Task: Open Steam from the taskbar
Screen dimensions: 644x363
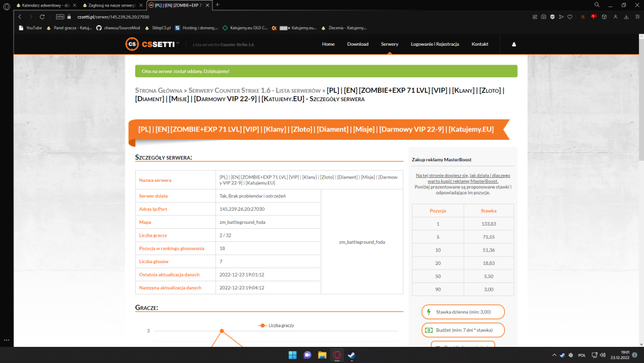Action: click(x=352, y=355)
